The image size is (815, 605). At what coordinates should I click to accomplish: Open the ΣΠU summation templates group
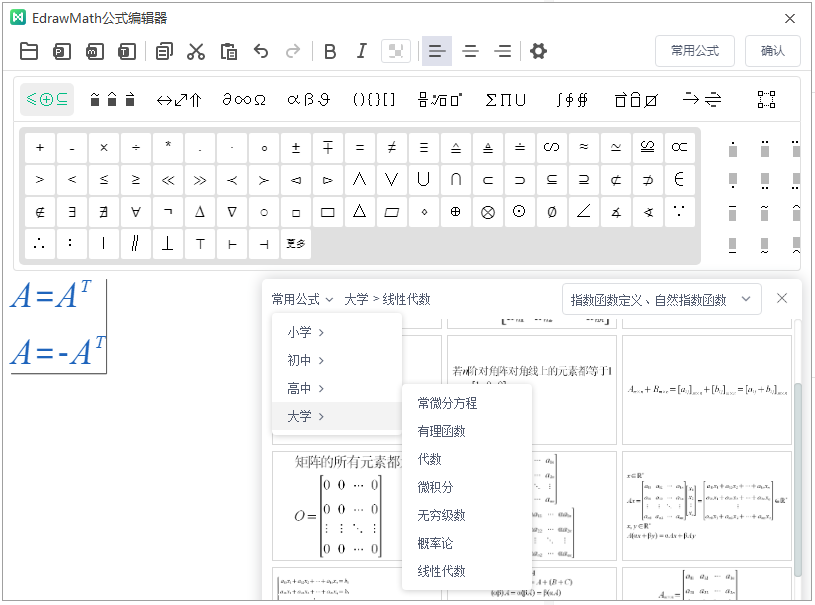pos(505,99)
